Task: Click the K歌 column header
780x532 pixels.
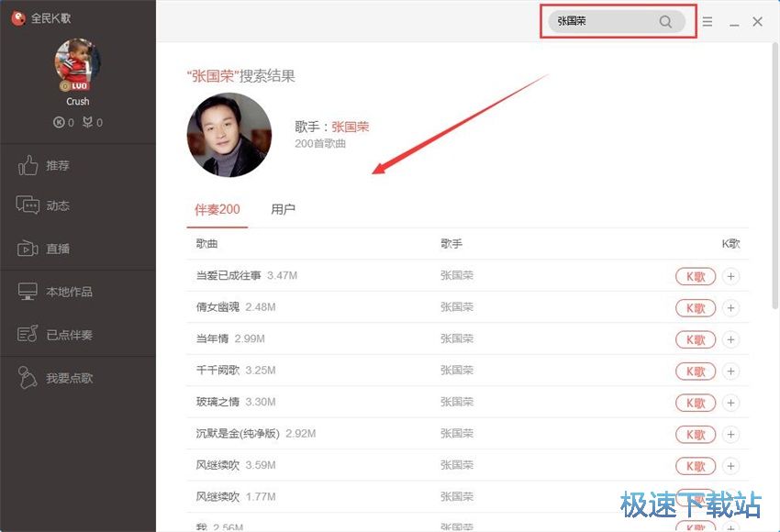Action: (x=730, y=244)
